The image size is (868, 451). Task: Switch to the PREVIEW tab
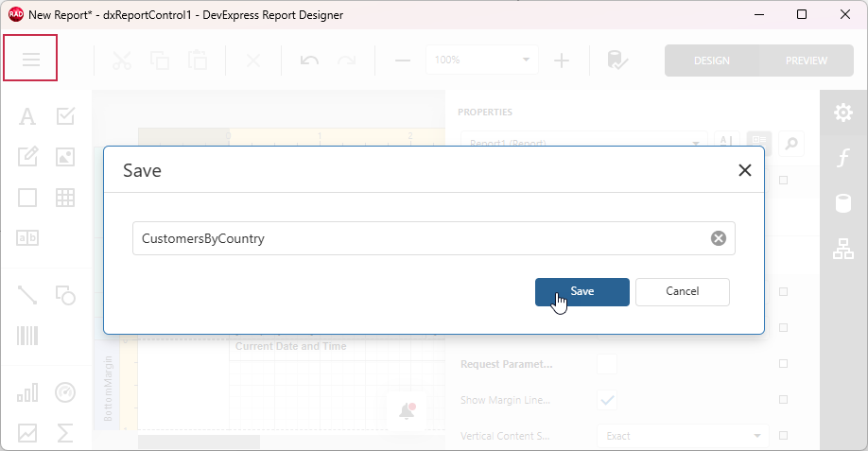(x=806, y=61)
